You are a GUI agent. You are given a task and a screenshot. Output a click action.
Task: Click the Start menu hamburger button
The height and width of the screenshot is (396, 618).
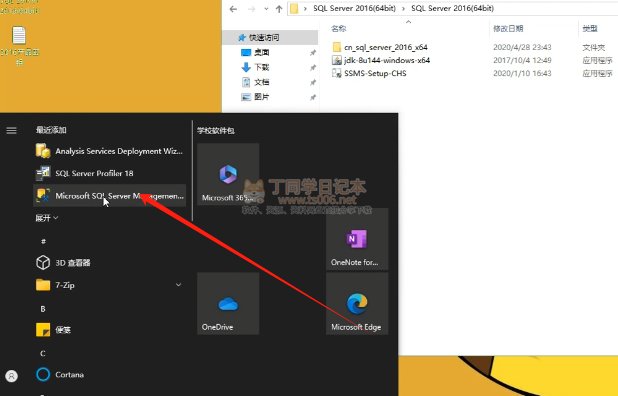(x=11, y=130)
